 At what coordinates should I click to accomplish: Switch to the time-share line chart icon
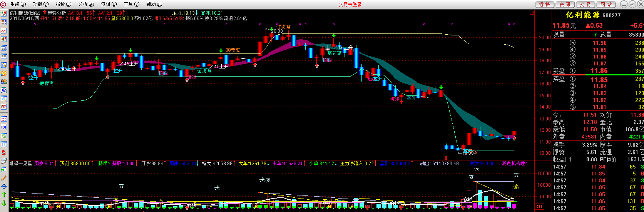point(3,30)
